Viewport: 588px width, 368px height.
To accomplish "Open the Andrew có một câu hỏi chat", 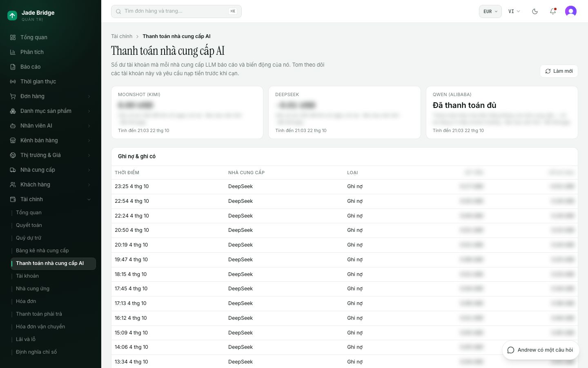I will 540,350.
